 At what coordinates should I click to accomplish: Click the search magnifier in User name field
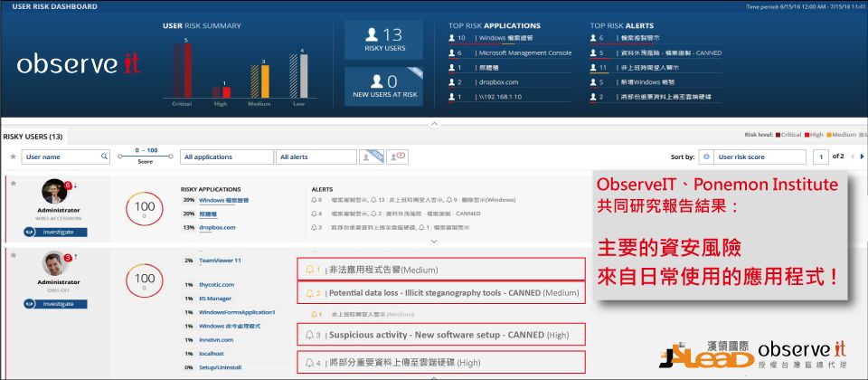coord(104,157)
